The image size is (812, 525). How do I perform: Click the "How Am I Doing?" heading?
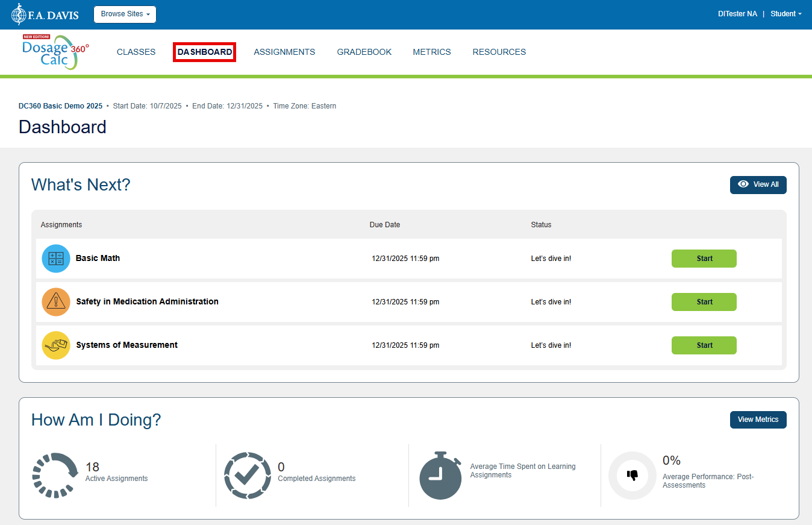click(x=96, y=420)
